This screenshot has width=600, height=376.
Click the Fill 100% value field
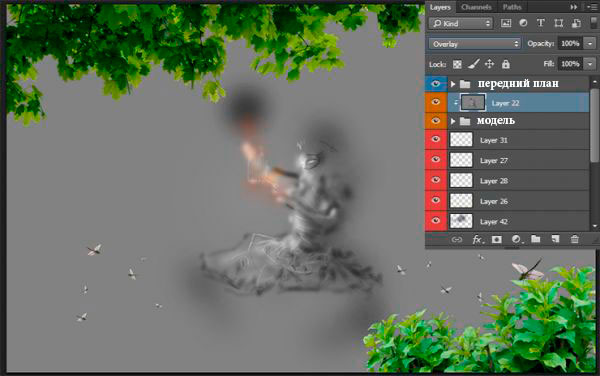click(570, 64)
